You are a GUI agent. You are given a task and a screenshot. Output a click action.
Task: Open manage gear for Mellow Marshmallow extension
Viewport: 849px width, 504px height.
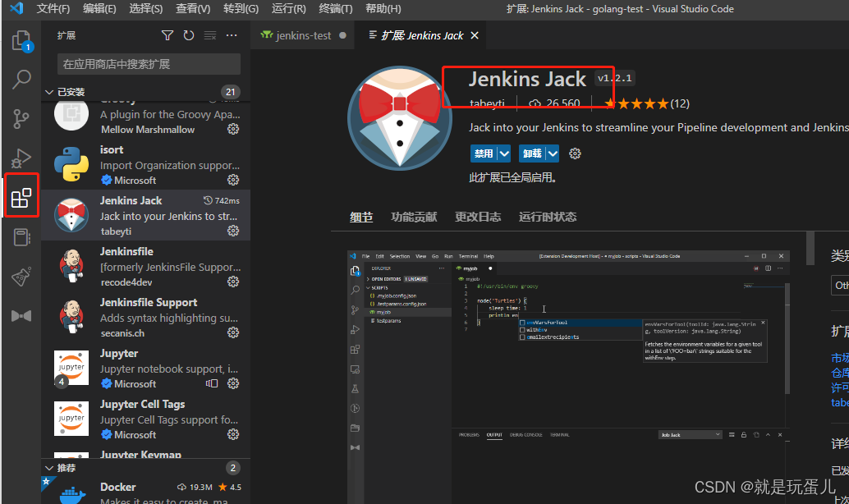(x=233, y=129)
